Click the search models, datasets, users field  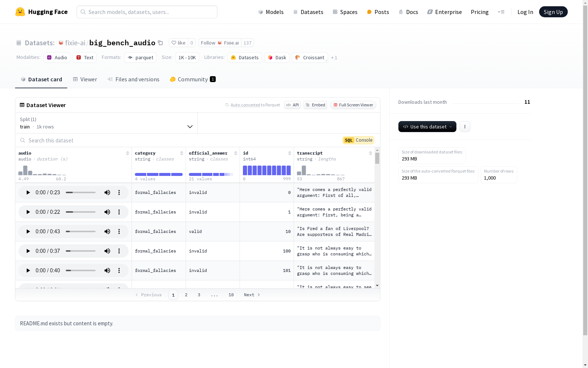click(147, 12)
